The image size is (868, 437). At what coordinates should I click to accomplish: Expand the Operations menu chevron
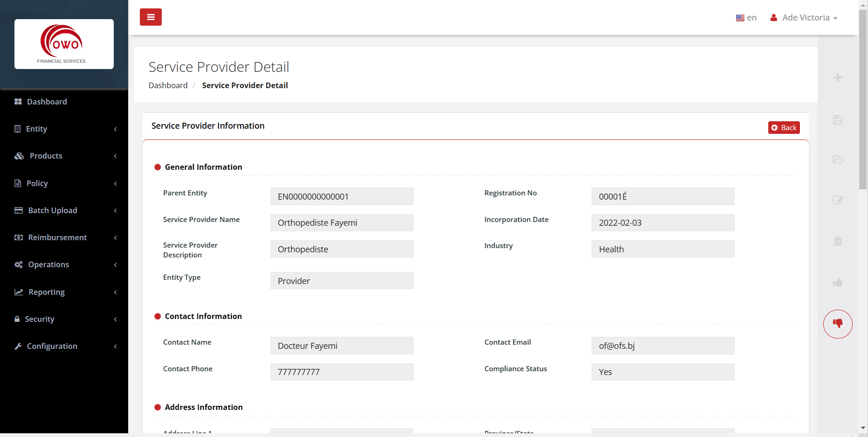[115, 265]
